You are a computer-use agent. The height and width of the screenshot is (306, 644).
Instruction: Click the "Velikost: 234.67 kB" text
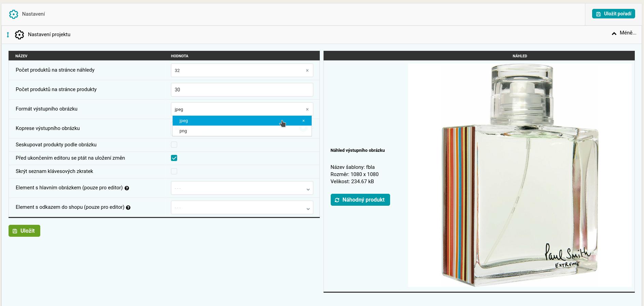coord(352,181)
